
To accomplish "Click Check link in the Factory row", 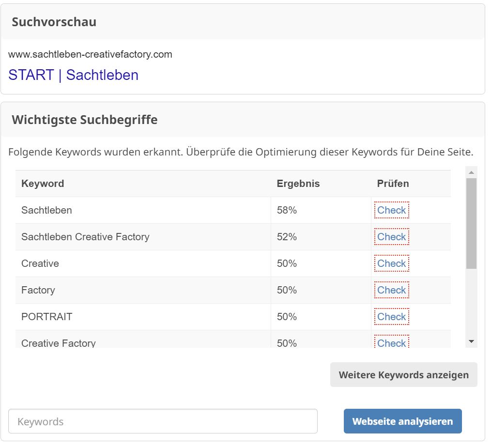I will (x=391, y=290).
